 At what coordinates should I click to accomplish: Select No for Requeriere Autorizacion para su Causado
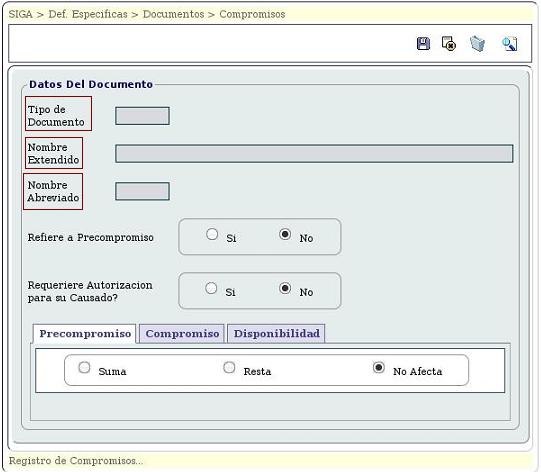coord(285,288)
